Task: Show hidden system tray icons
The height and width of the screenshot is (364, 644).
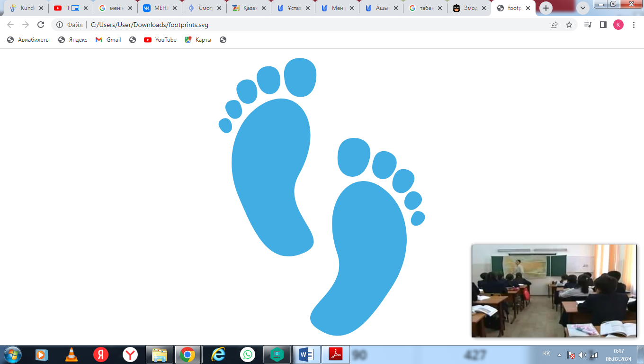Action: (559, 355)
